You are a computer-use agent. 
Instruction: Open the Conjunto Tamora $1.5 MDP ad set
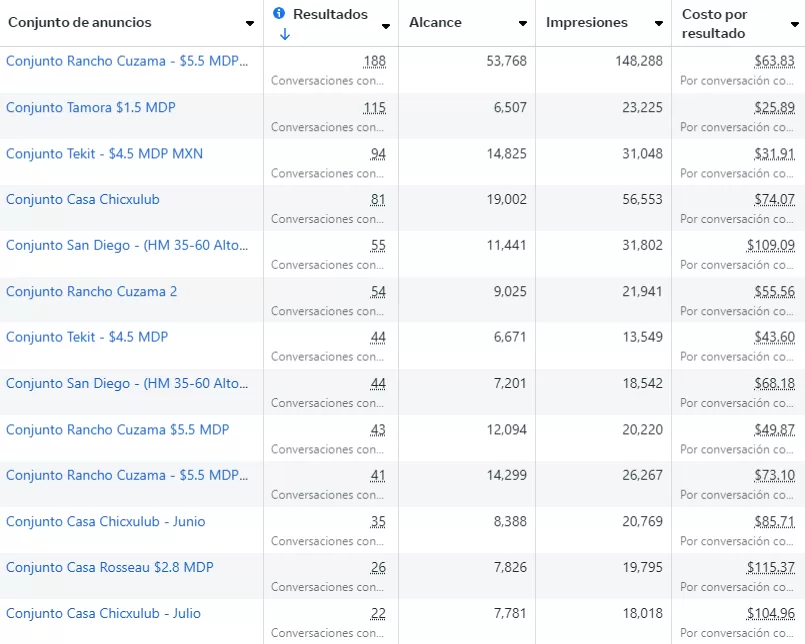pyautogui.click(x=90, y=107)
